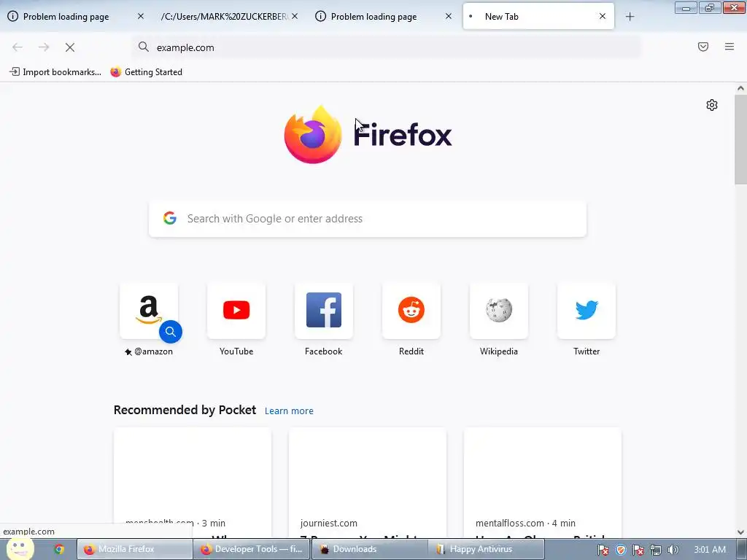Go back using the left arrow button
This screenshot has height=560, width=747.
(18, 47)
